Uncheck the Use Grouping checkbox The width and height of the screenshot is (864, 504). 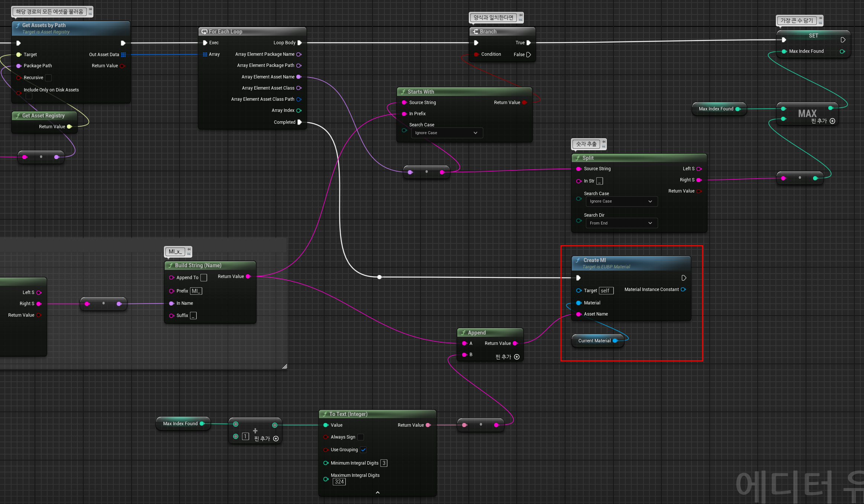[363, 450]
